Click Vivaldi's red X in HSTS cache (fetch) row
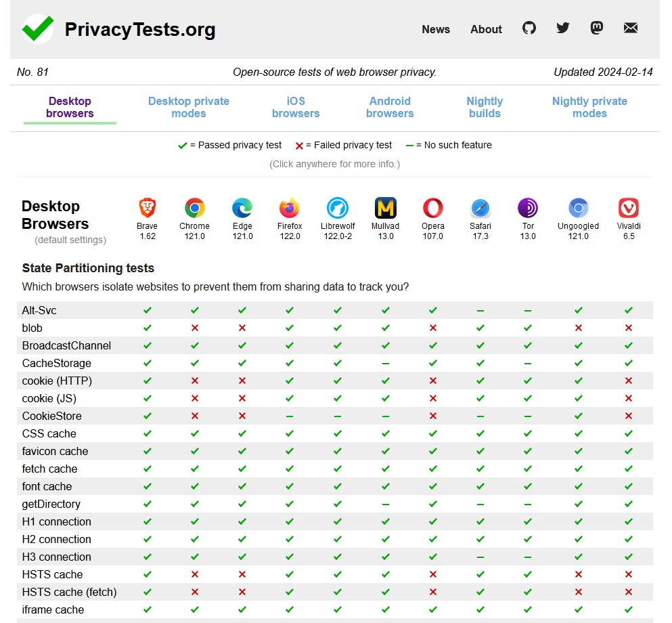The height and width of the screenshot is (623, 672). (629, 592)
